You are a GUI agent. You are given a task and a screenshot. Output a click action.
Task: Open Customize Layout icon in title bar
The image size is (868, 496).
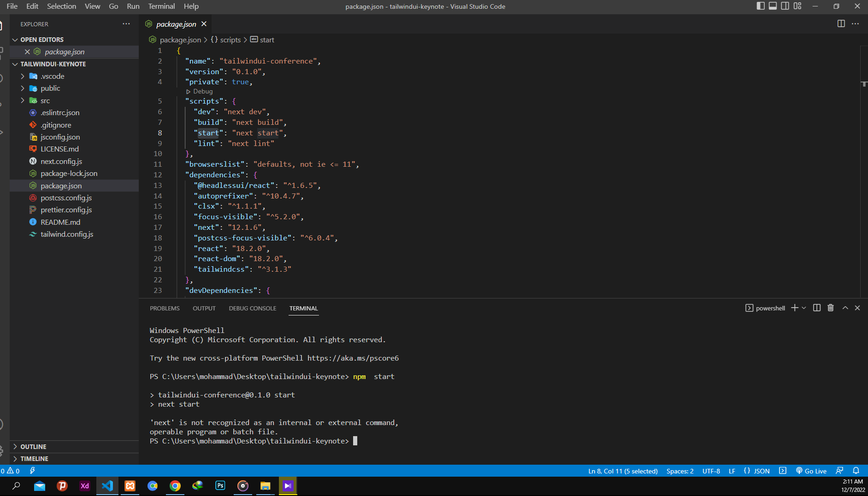point(797,6)
